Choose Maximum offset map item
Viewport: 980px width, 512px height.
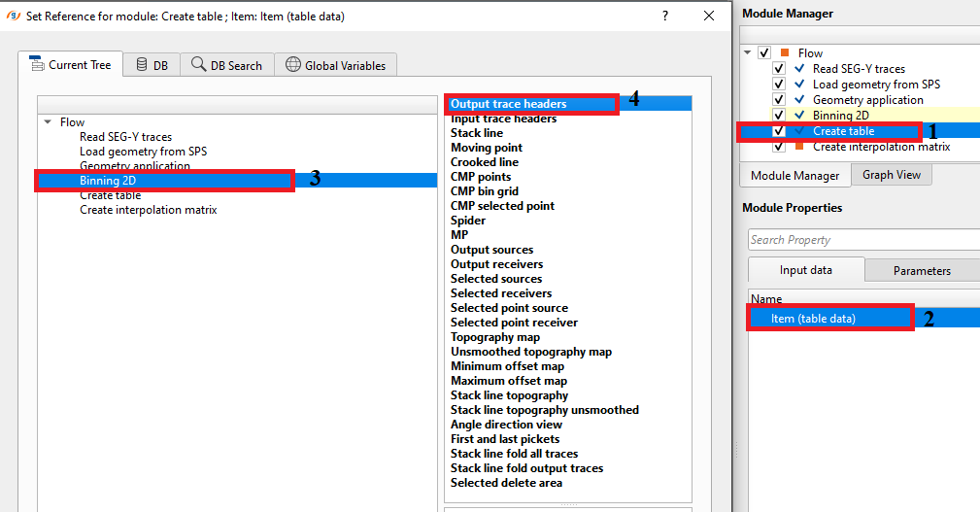coord(509,381)
